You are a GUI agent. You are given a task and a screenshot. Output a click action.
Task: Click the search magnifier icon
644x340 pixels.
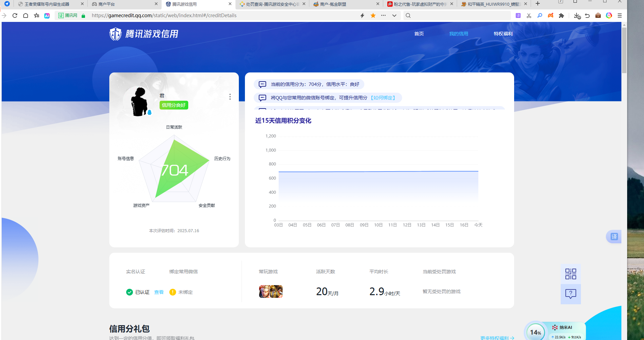(x=408, y=16)
